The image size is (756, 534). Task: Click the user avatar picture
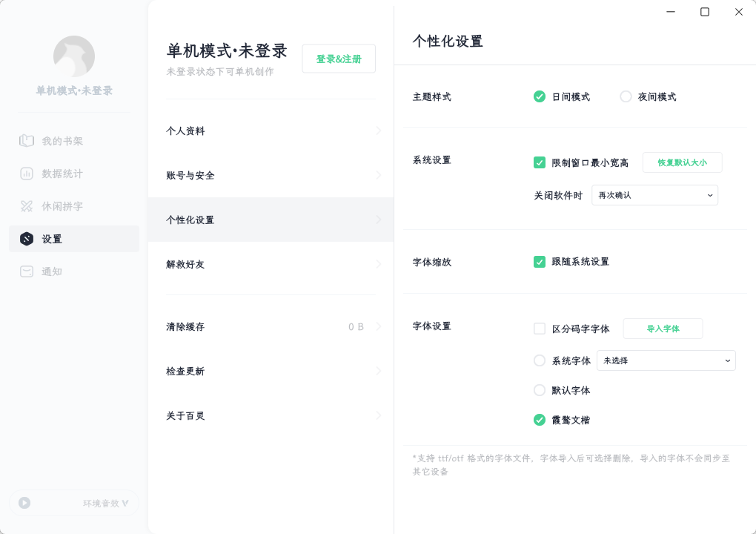tap(74, 56)
